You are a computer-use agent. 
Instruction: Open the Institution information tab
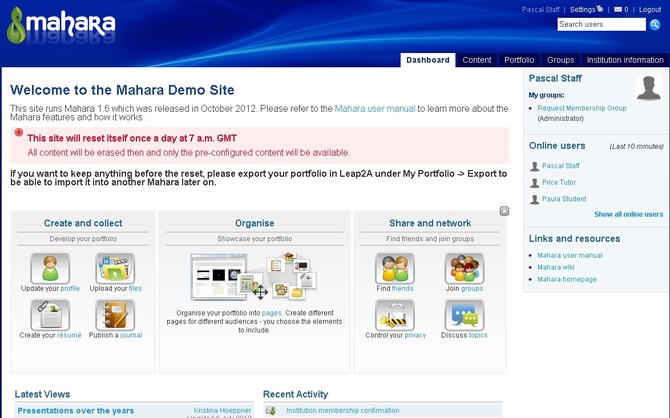pos(625,60)
